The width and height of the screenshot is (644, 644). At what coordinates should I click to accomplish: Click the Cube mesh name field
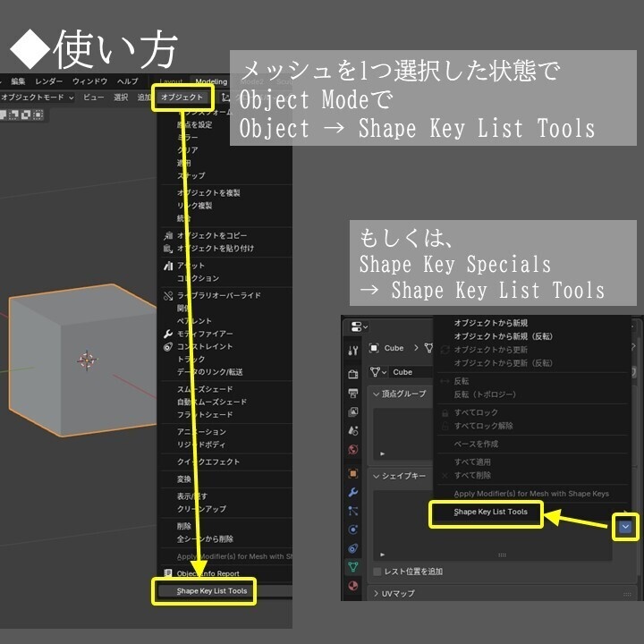[411, 372]
